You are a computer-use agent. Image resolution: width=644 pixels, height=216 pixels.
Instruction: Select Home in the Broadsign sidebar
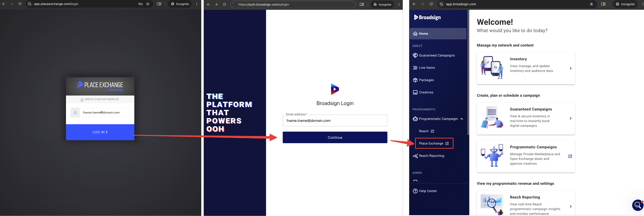438,34
